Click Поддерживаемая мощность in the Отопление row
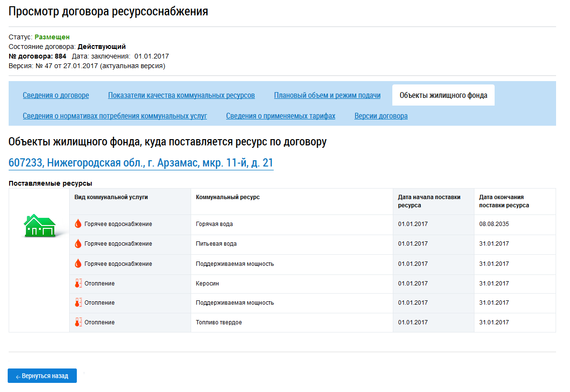Viewport: 570px width, 392px height. (235, 303)
